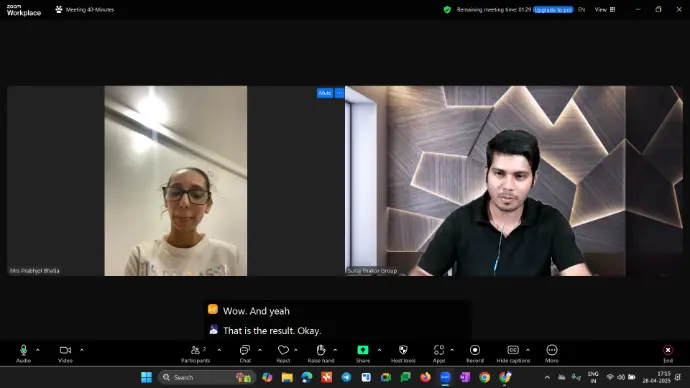Toggle the camera with the Video button
The image size is (690, 388).
65,353
